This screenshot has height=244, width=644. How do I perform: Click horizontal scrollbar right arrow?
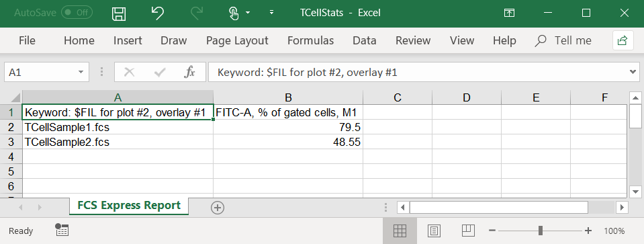(x=623, y=208)
